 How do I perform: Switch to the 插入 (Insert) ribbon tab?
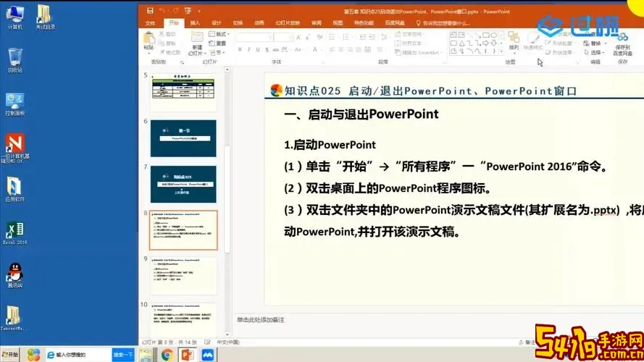195,23
